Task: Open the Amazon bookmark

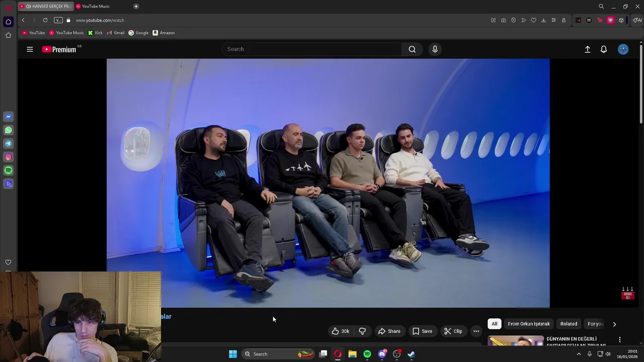Action: coord(164,33)
